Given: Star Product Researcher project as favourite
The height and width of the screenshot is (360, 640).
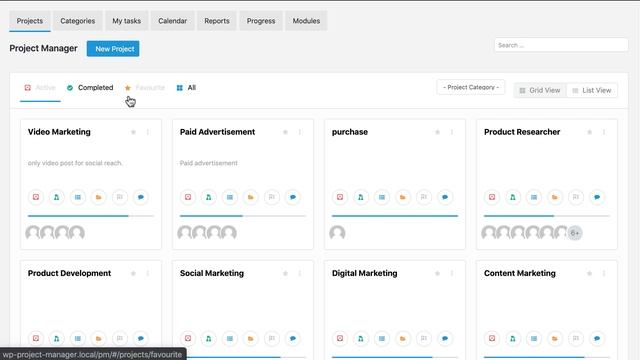Looking at the screenshot, I should click(589, 132).
